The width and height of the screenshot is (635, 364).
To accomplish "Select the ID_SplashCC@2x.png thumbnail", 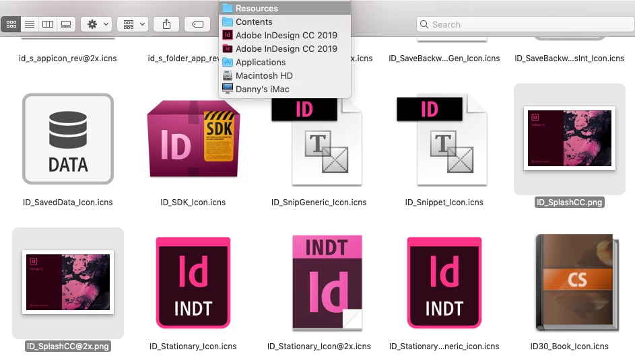I will pyautogui.click(x=68, y=283).
